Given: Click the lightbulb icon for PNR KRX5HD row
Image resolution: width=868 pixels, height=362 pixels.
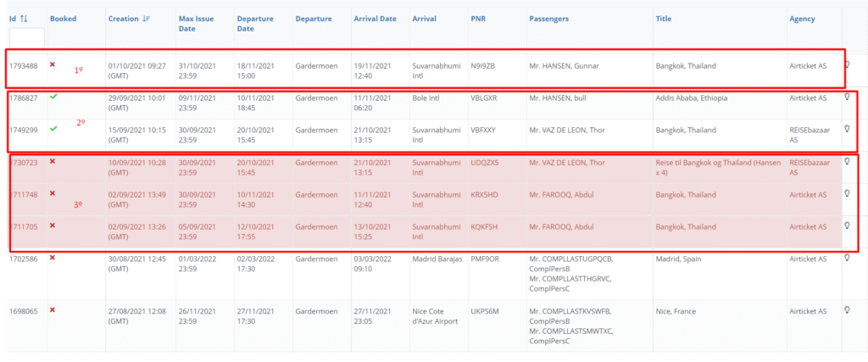Looking at the screenshot, I should click(847, 193).
